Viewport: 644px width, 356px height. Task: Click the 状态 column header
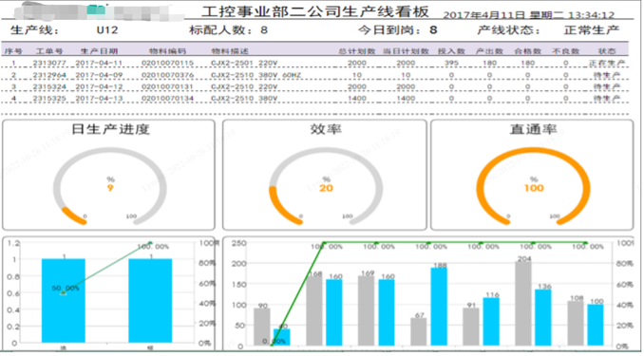pyautogui.click(x=607, y=51)
